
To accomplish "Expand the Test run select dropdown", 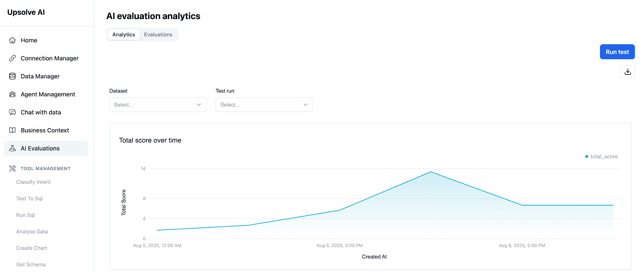I will pyautogui.click(x=264, y=105).
